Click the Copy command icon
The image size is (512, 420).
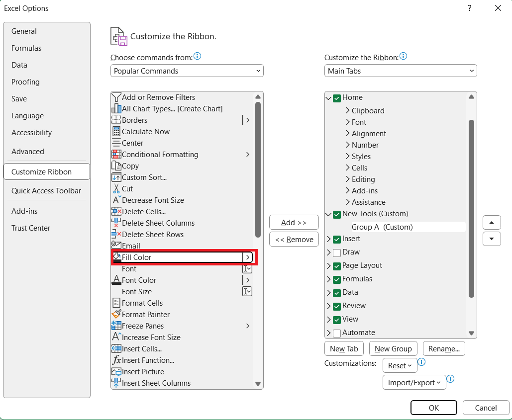(116, 166)
